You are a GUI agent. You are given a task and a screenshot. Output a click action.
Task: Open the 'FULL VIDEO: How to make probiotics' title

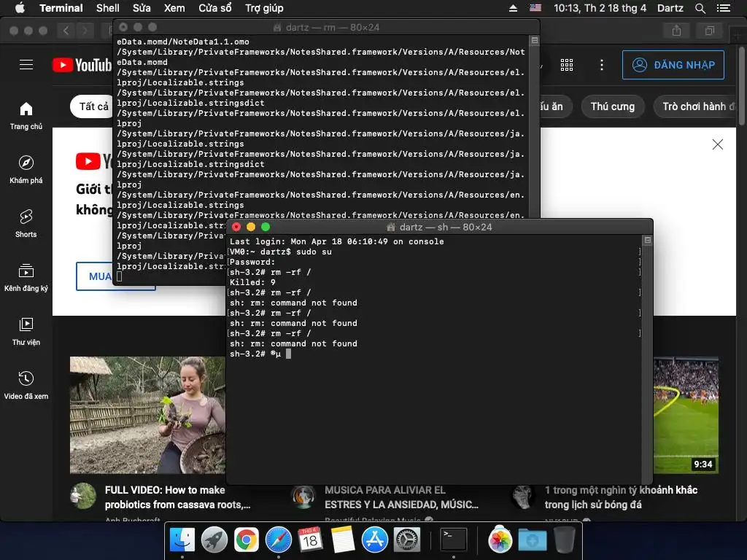(x=177, y=497)
